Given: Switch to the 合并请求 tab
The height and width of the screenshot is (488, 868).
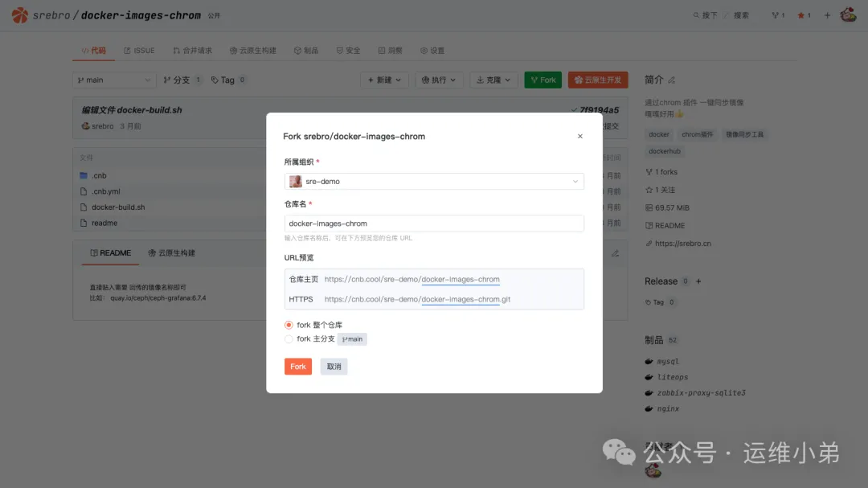Looking at the screenshot, I should point(192,51).
